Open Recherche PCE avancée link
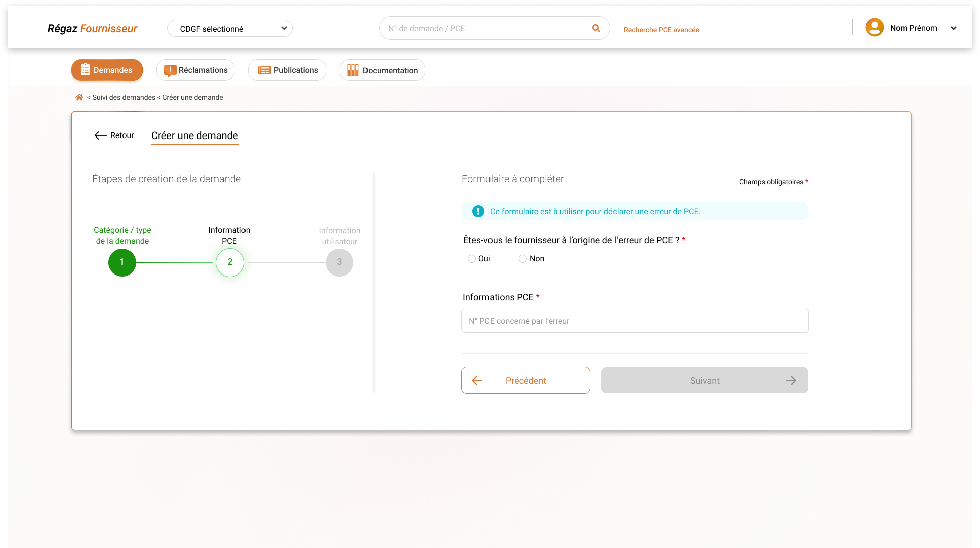Screen dimensions: 980x548 pyautogui.click(x=661, y=30)
